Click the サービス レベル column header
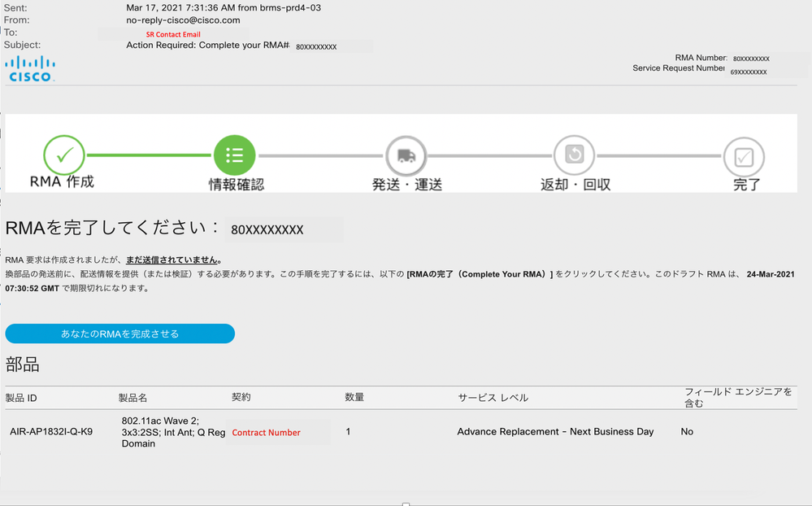This screenshot has width=812, height=506. click(x=493, y=398)
